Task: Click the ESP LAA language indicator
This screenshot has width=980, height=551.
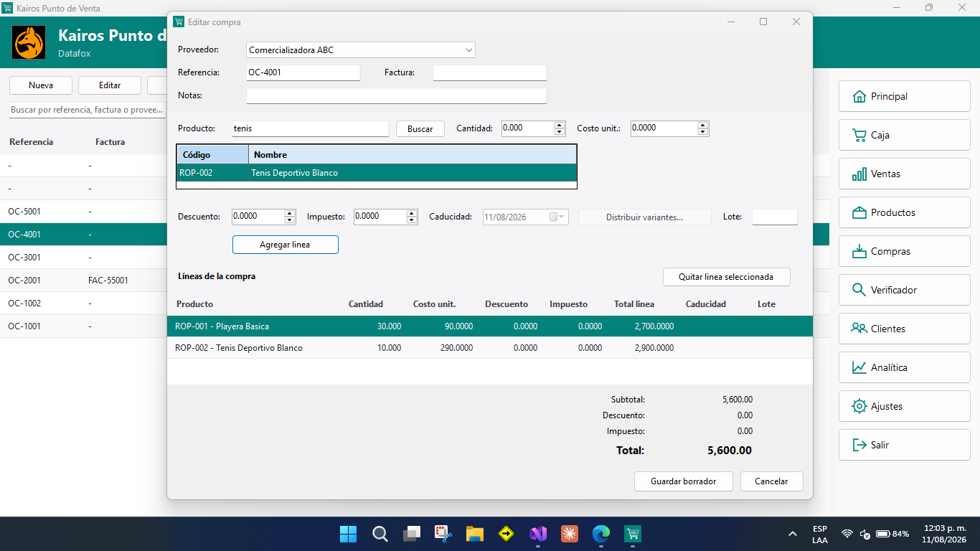Action: point(820,534)
